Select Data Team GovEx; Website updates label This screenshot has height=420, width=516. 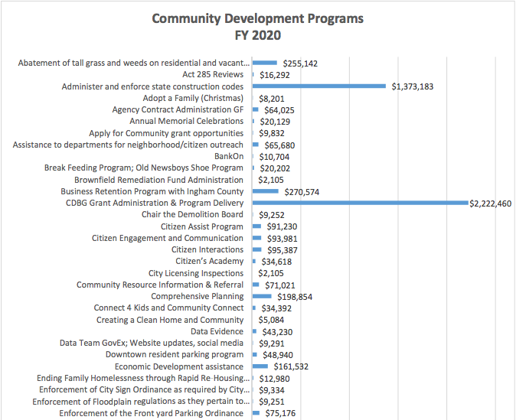click(152, 343)
